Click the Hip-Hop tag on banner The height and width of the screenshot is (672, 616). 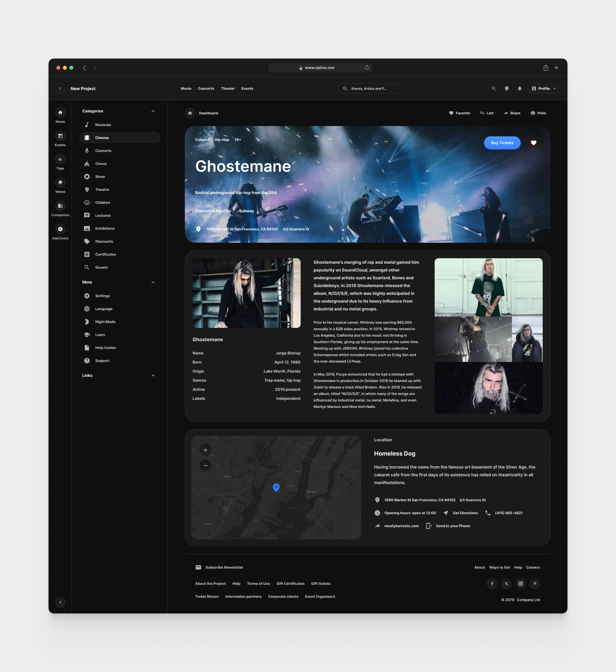tap(222, 140)
